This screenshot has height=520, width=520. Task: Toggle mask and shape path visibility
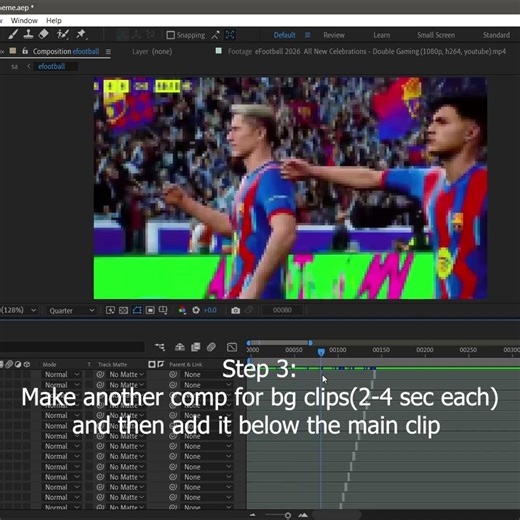tap(137, 310)
